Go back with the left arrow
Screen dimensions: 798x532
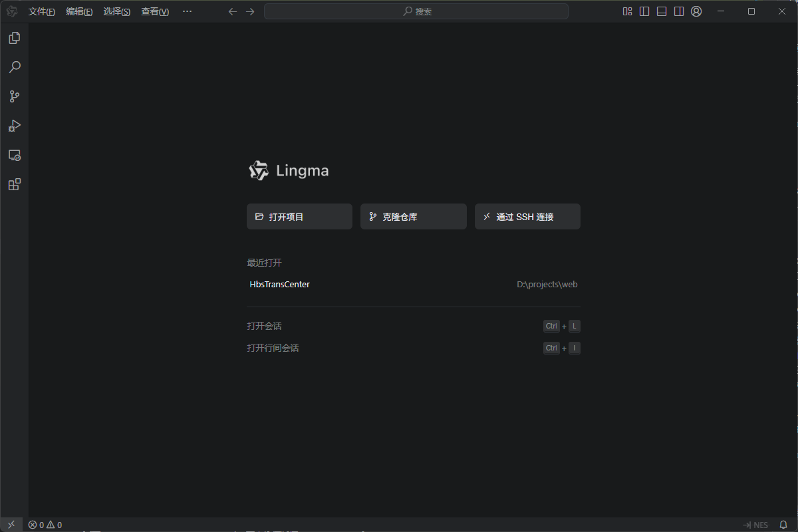click(232, 11)
